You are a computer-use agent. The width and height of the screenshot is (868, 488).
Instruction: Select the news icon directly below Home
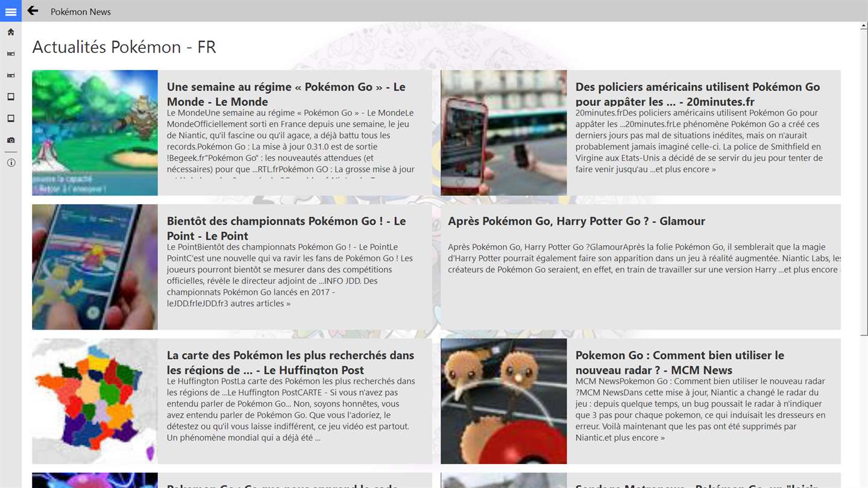[x=11, y=54]
